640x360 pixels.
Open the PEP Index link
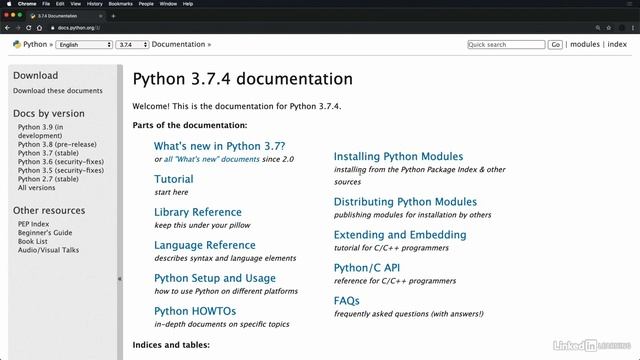click(x=33, y=224)
